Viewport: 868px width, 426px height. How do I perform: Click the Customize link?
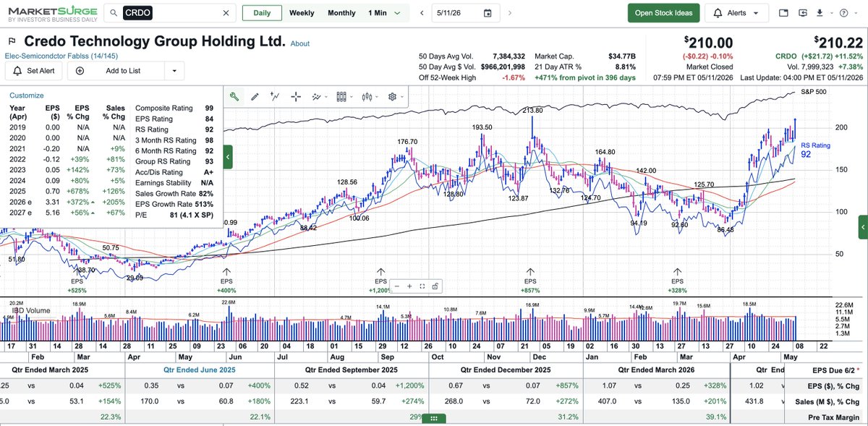27,95
